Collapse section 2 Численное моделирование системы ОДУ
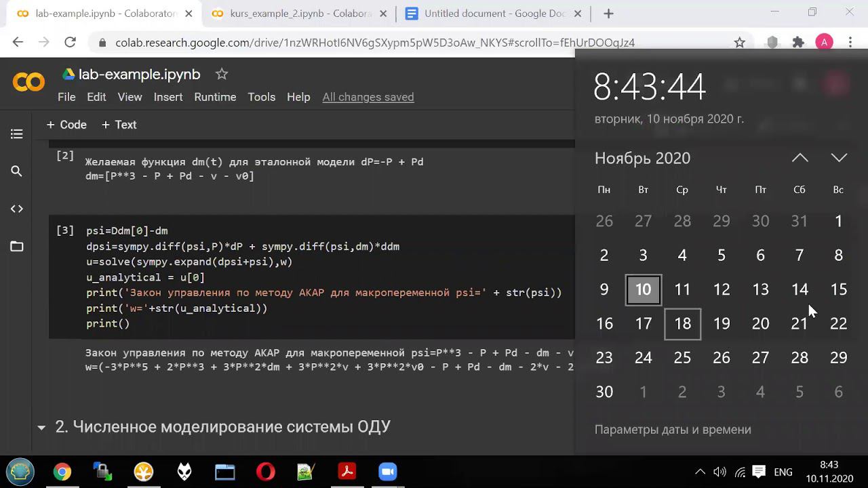Viewport: 868px width, 488px height. click(41, 428)
